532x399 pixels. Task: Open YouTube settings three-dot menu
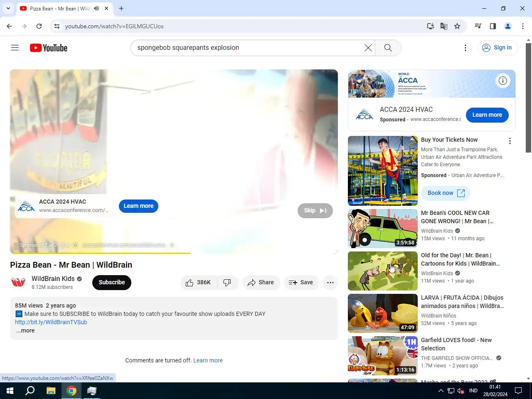click(x=465, y=48)
